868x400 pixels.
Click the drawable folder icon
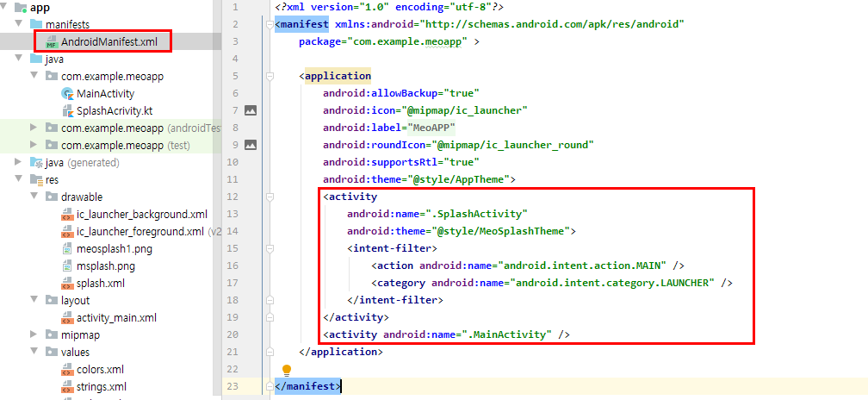pos(52,197)
